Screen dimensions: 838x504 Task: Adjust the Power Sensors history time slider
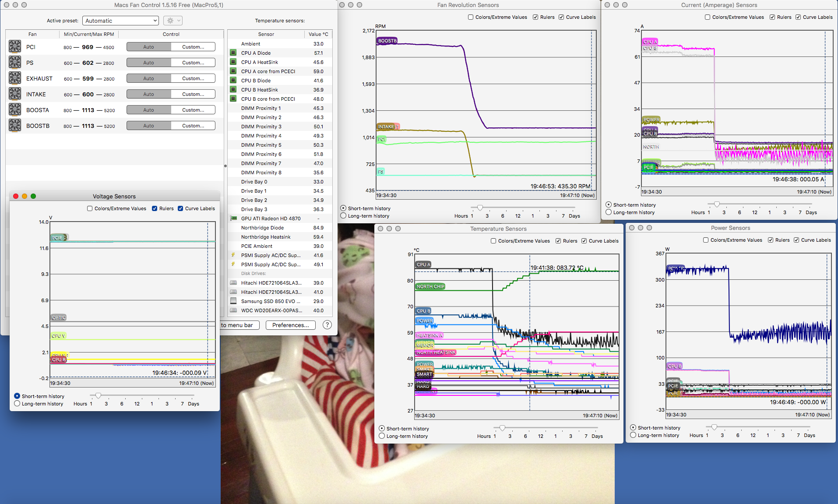714,427
